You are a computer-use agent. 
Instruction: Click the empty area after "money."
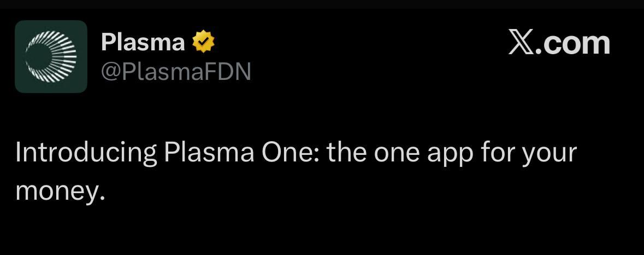coord(328,191)
